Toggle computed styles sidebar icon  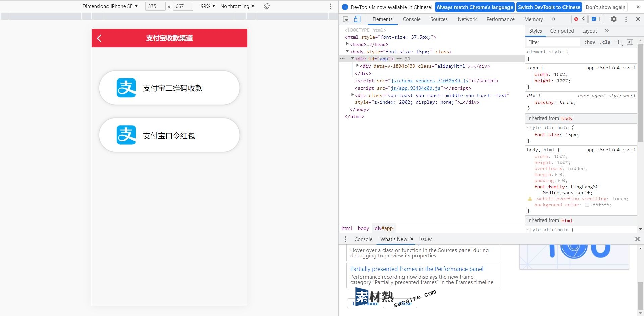(630, 42)
